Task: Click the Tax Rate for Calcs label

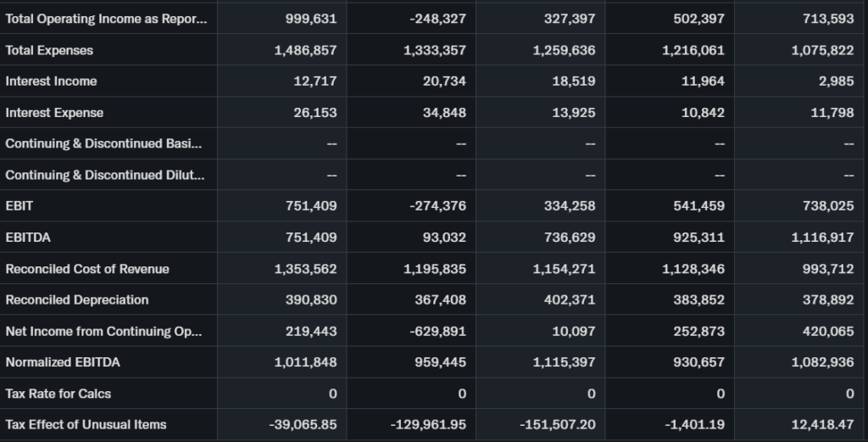Action: click(58, 394)
